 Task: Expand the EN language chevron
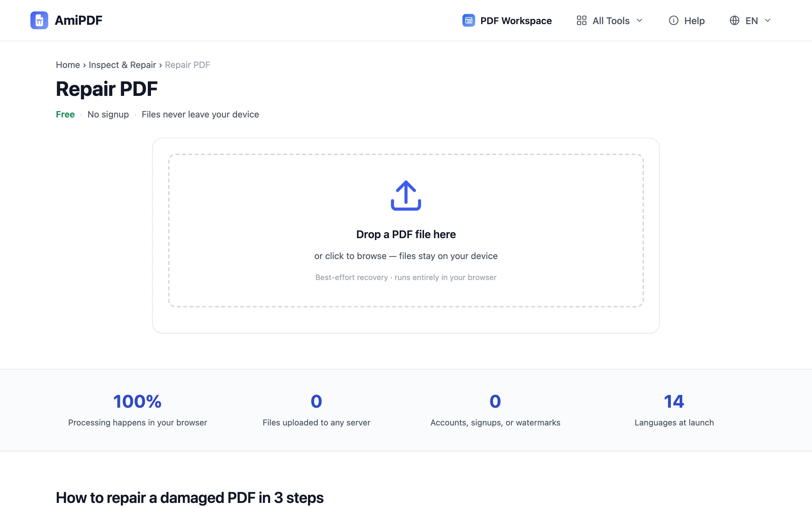[x=767, y=21]
